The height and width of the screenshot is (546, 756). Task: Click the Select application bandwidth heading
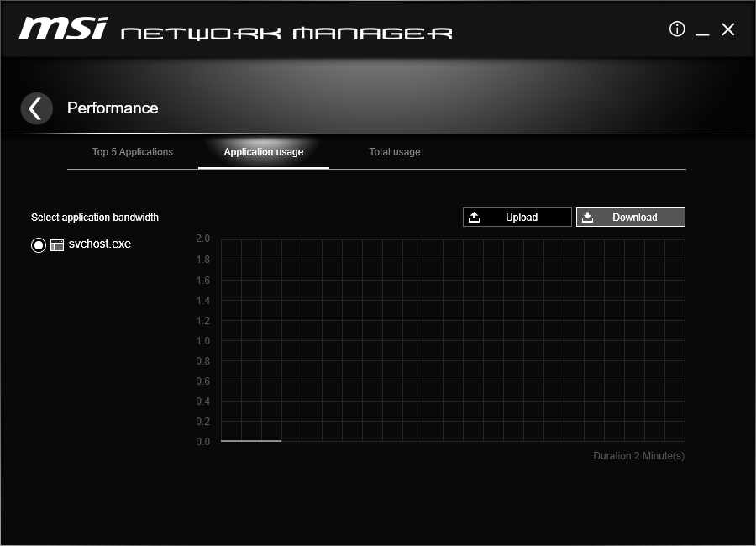(95, 218)
